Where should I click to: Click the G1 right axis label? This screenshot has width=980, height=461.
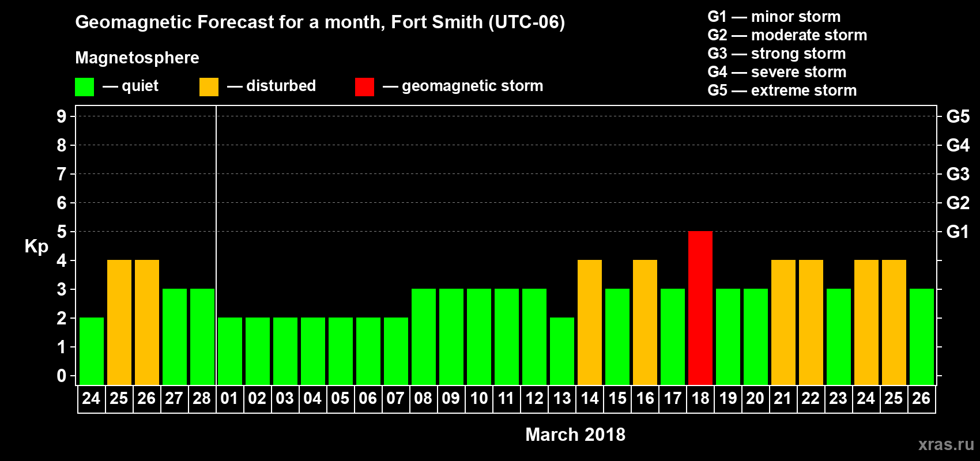coord(958,232)
